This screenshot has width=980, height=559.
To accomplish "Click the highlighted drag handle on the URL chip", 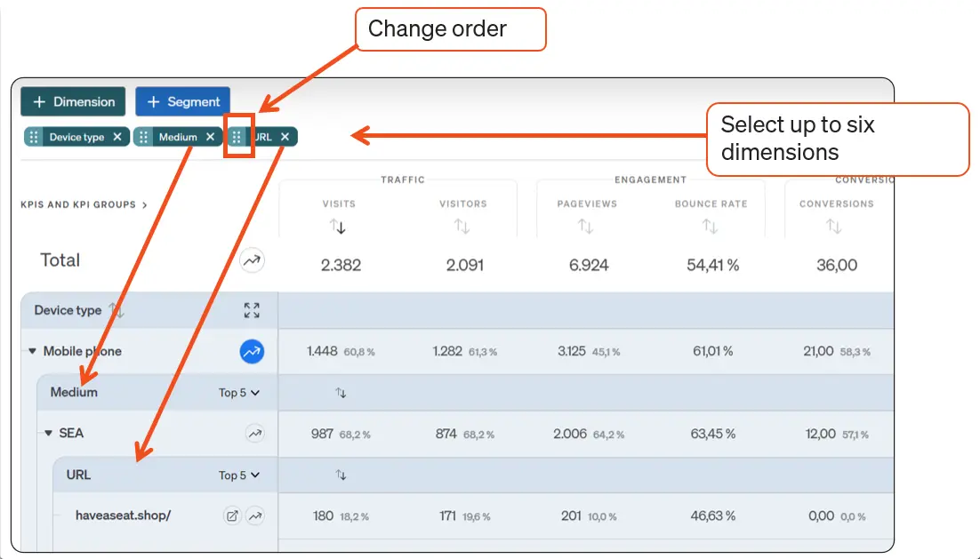I will 237,136.
